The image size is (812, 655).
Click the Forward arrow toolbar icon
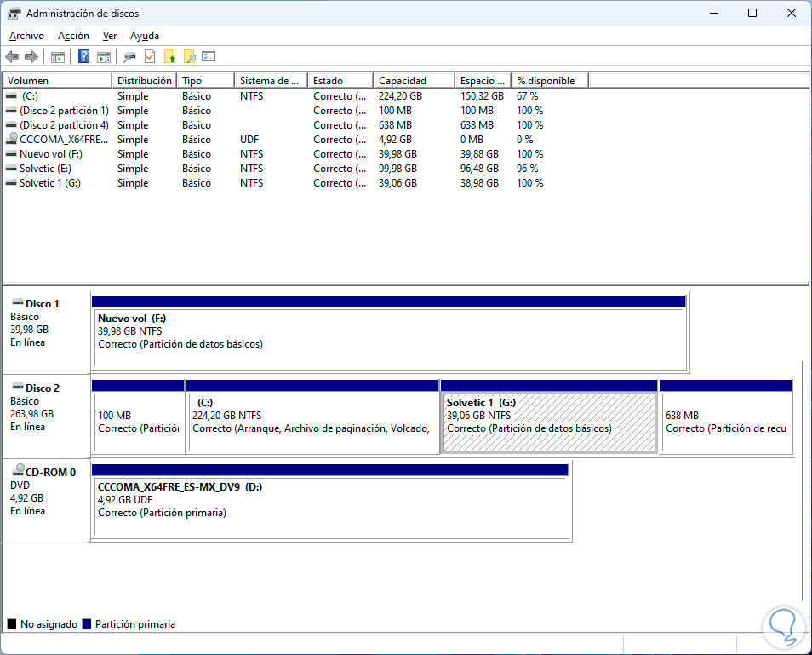point(31,56)
